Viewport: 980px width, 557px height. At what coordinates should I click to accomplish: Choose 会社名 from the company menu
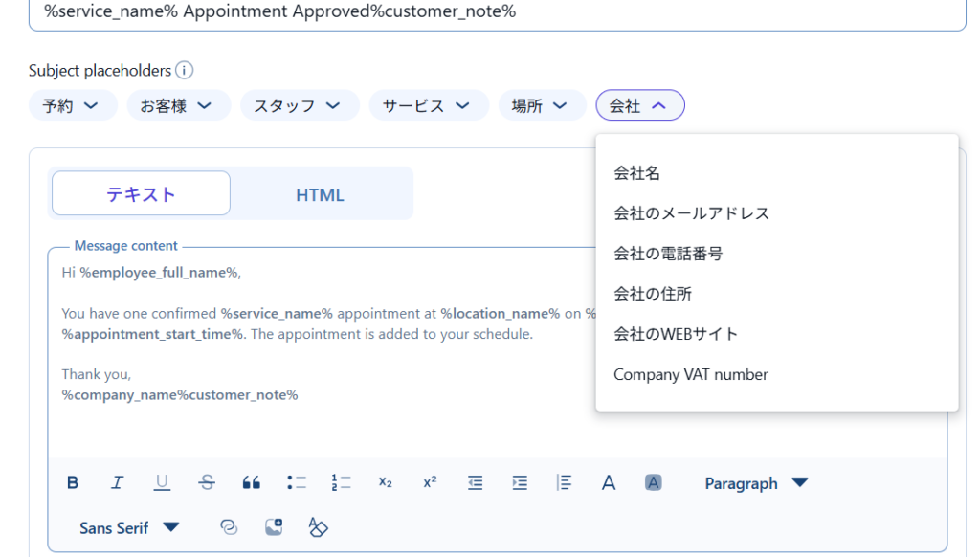637,173
